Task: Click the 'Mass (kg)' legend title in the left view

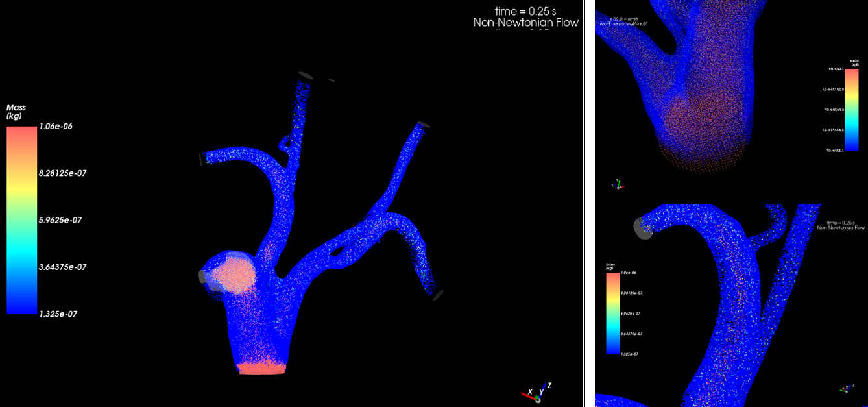Action: pos(16,112)
